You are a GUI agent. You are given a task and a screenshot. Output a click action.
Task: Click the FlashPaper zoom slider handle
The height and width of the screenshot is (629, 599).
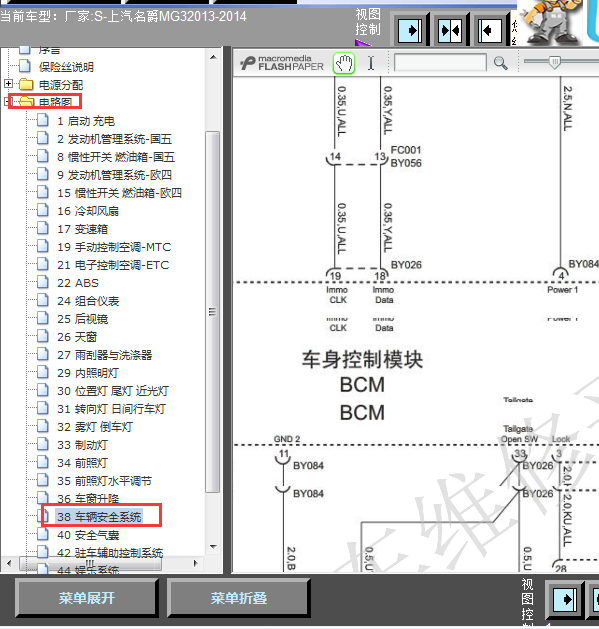[555, 63]
